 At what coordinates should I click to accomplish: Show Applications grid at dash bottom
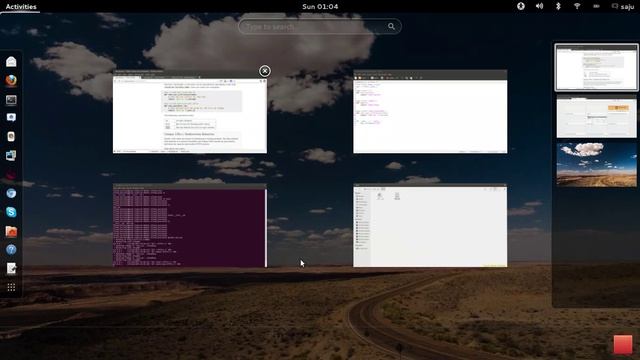(x=11, y=287)
